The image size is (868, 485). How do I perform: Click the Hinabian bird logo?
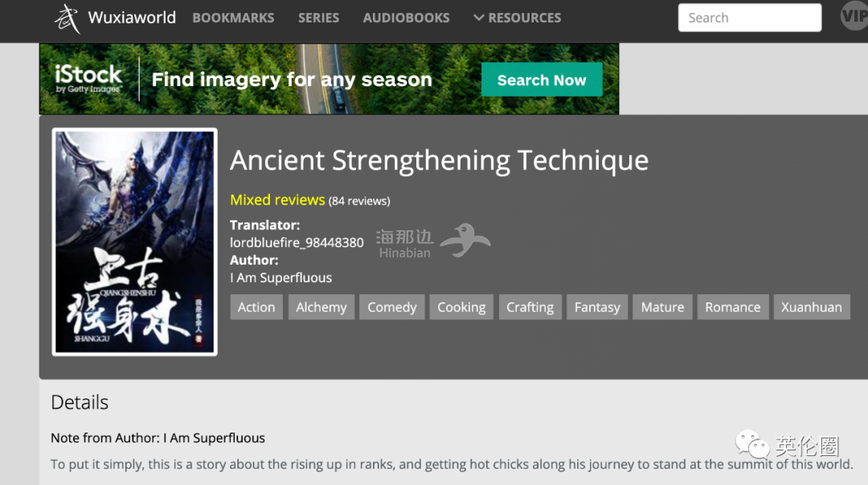[465, 240]
